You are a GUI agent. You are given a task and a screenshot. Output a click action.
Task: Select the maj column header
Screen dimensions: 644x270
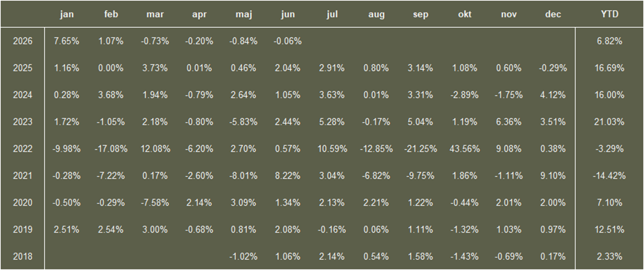click(x=243, y=15)
